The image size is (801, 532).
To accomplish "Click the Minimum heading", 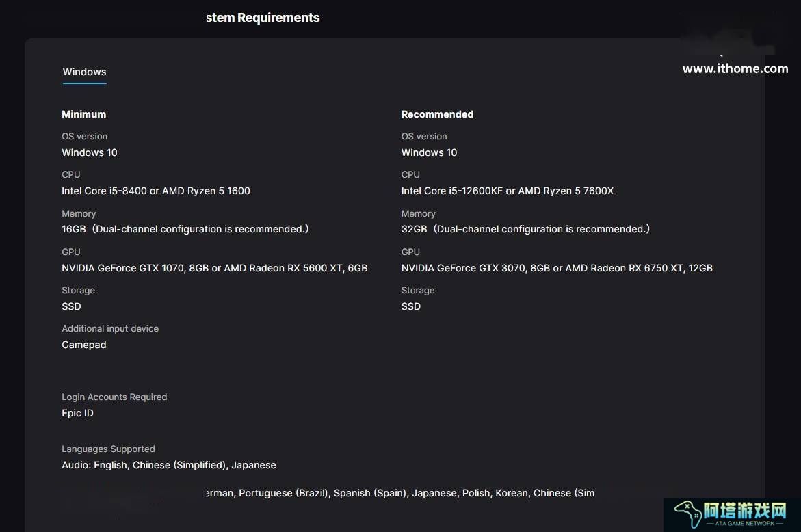I will tap(83, 114).
